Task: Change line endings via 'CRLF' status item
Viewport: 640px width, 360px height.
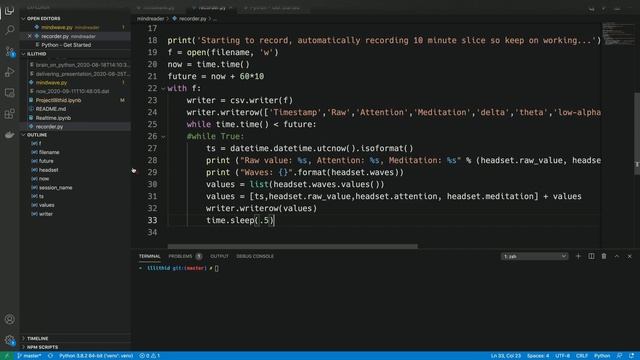Action: pos(582,356)
